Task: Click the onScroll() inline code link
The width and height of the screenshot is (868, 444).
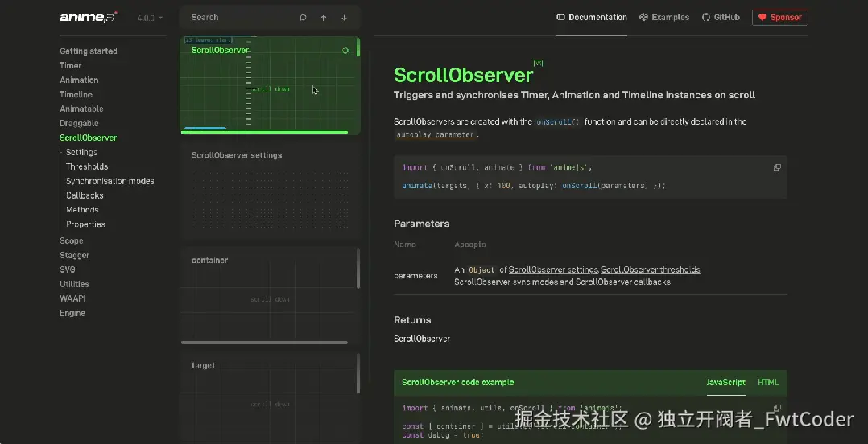Action: (558, 122)
